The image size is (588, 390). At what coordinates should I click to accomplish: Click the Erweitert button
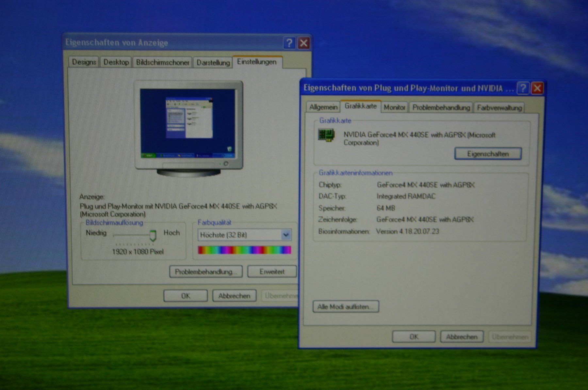[272, 272]
